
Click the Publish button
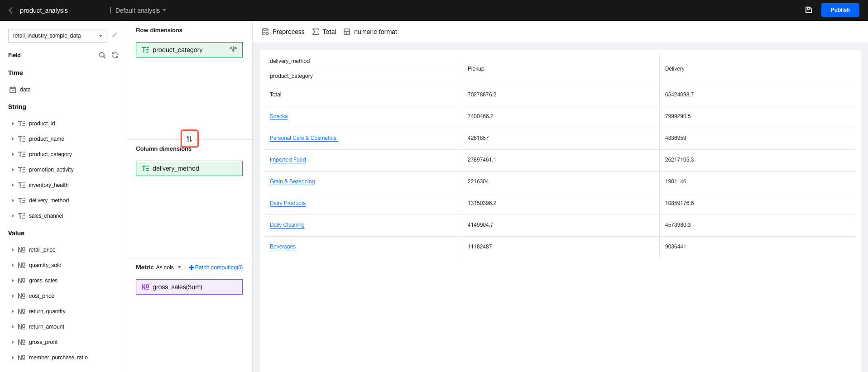click(840, 10)
